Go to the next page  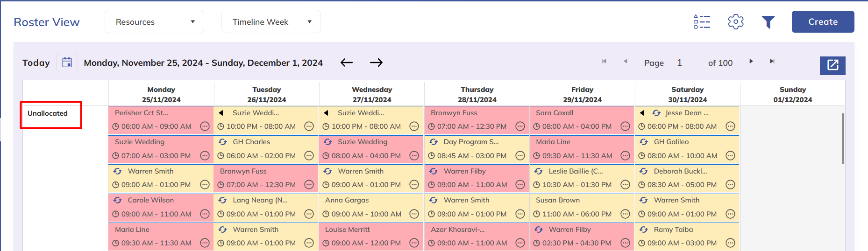tap(751, 61)
